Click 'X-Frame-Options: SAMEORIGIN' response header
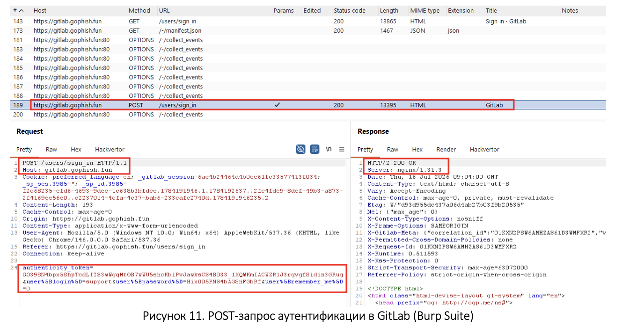The width and height of the screenshot is (644, 332). [x=418, y=226]
